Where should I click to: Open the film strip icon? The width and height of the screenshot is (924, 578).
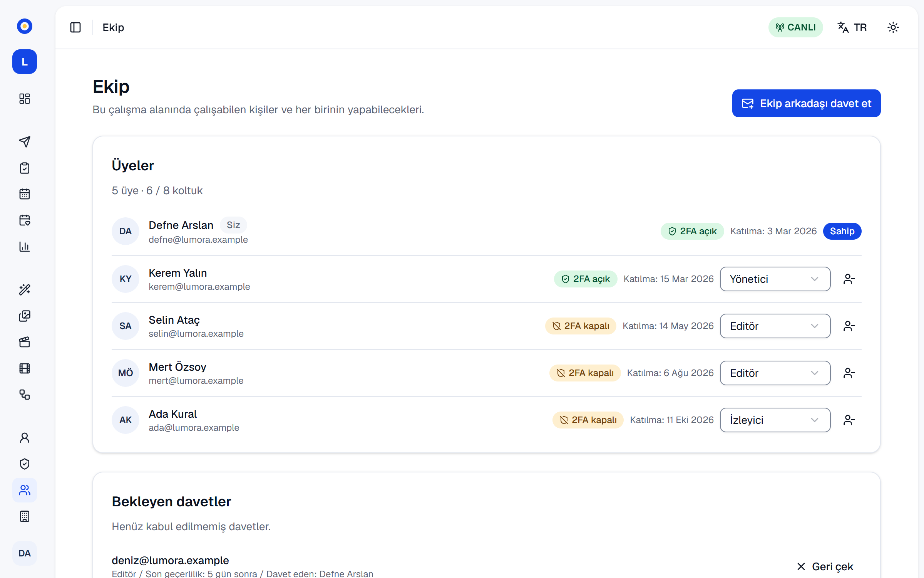[25, 368]
